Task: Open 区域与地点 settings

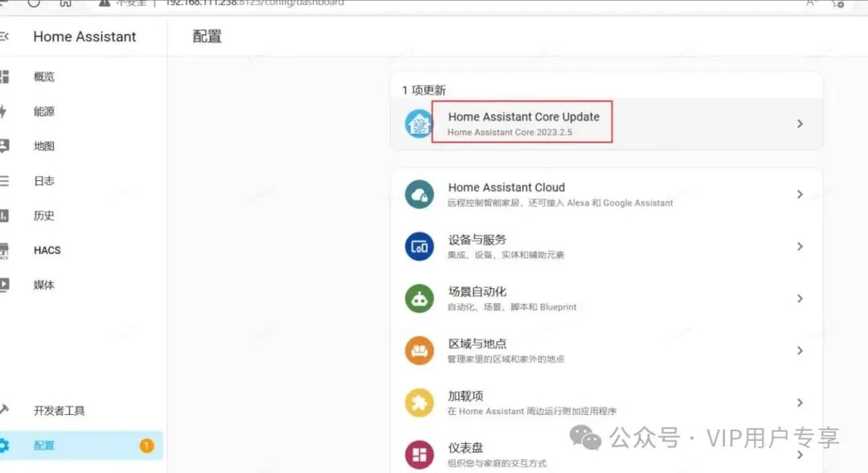Action: [606, 351]
